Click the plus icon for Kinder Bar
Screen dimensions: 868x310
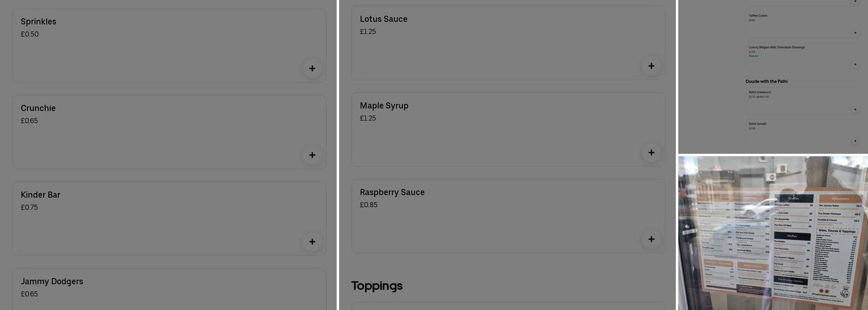[x=312, y=242]
